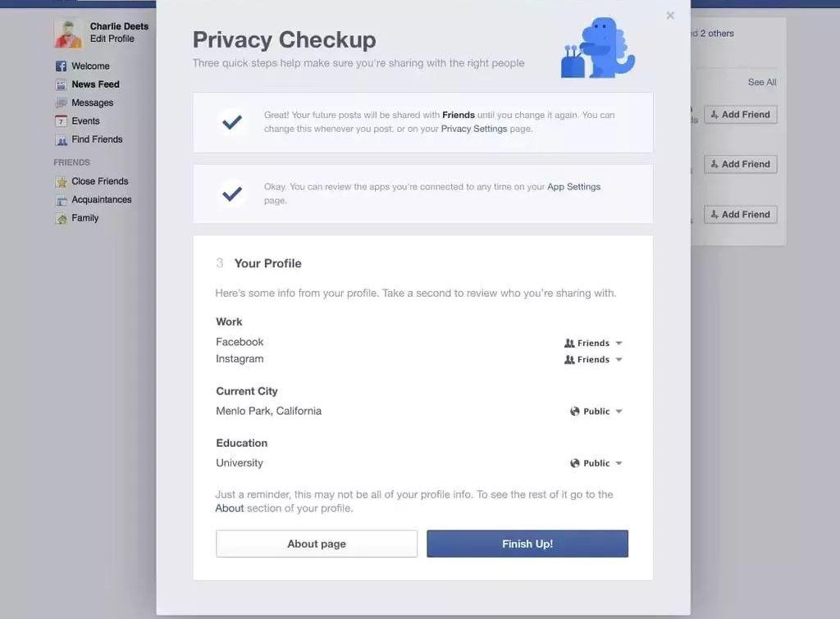
Task: Click the About page button
Action: [x=317, y=544]
